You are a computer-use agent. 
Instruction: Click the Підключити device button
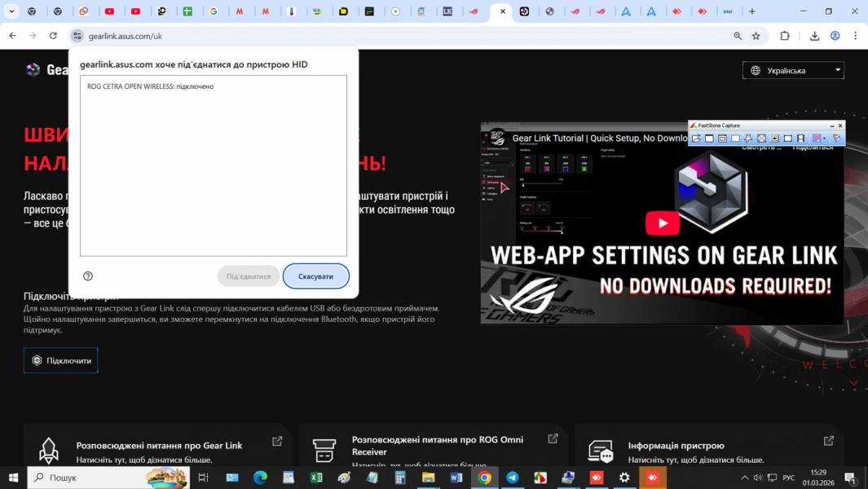60,360
